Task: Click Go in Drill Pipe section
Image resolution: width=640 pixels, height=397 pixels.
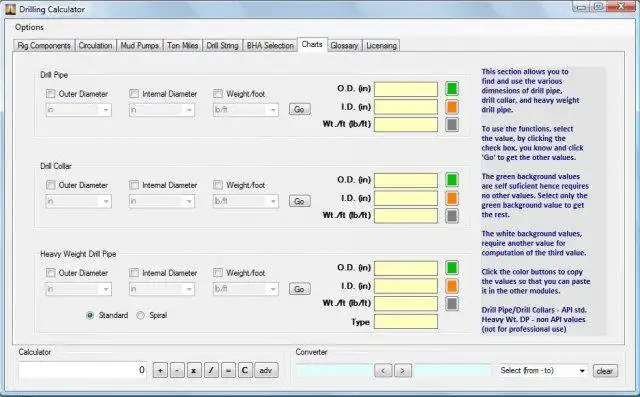Action: [x=300, y=109]
